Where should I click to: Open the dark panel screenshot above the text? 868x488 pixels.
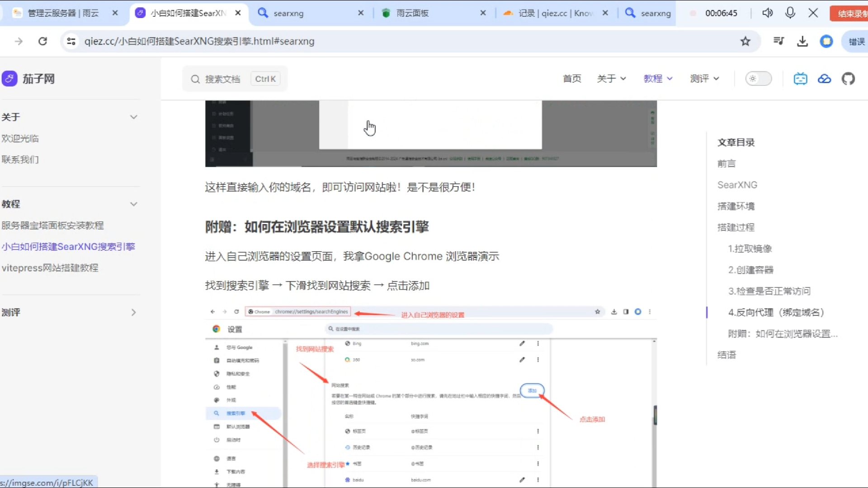point(431,134)
